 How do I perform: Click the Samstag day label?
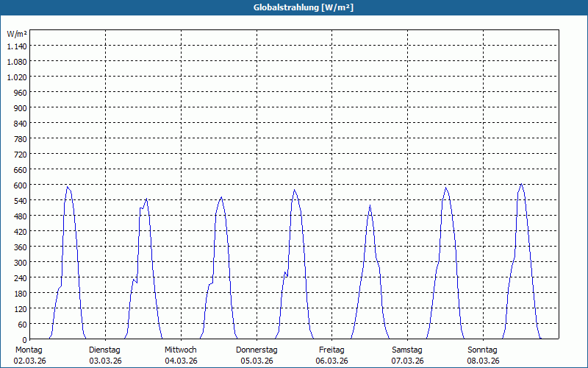(407, 350)
